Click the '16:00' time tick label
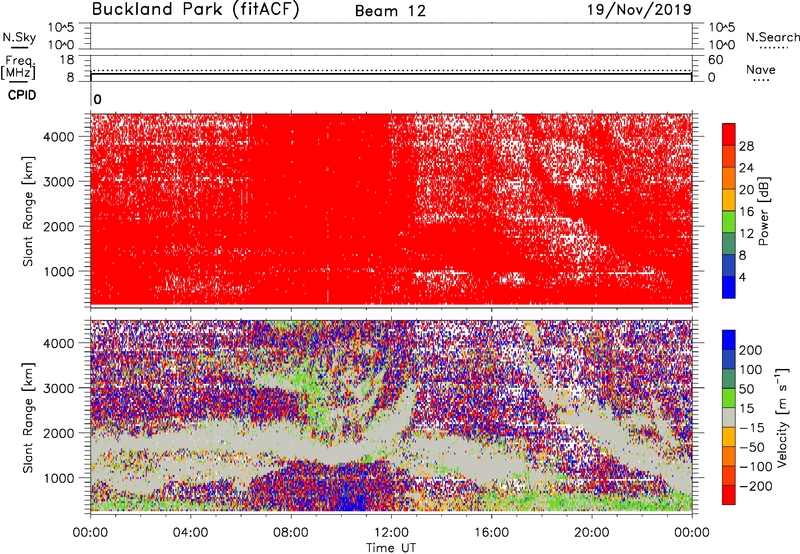 coord(491,533)
